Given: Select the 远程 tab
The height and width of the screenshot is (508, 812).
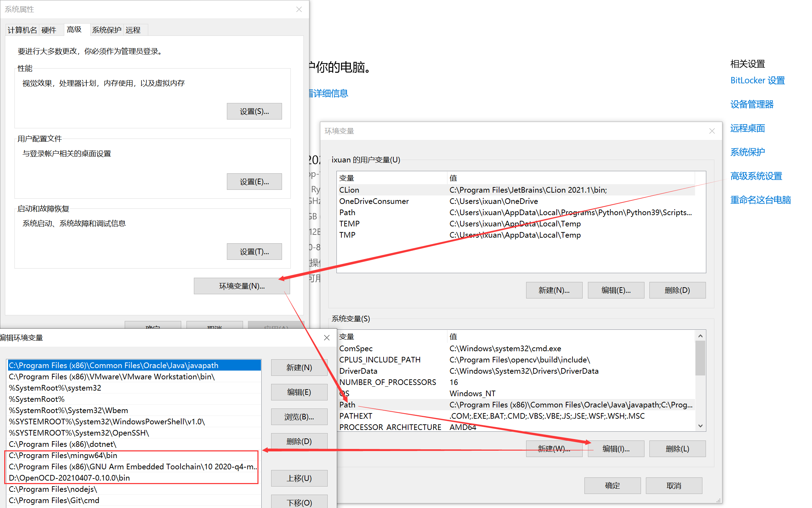Looking at the screenshot, I should pos(133,30).
